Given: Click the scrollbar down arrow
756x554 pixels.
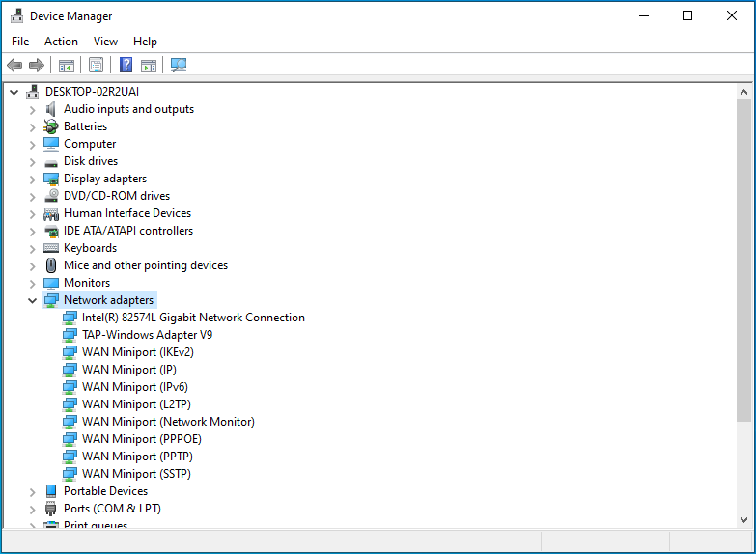Looking at the screenshot, I should (x=744, y=520).
